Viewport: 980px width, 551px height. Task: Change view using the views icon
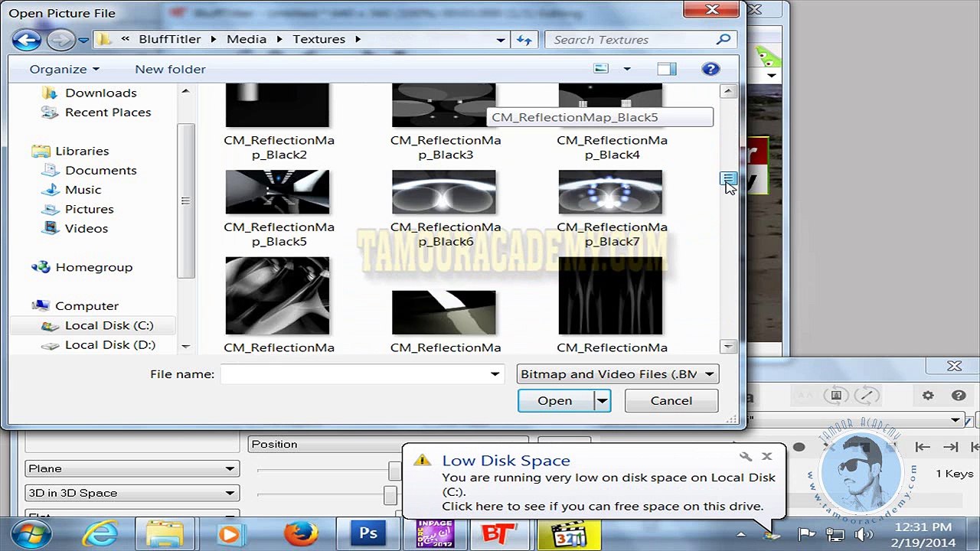[602, 69]
